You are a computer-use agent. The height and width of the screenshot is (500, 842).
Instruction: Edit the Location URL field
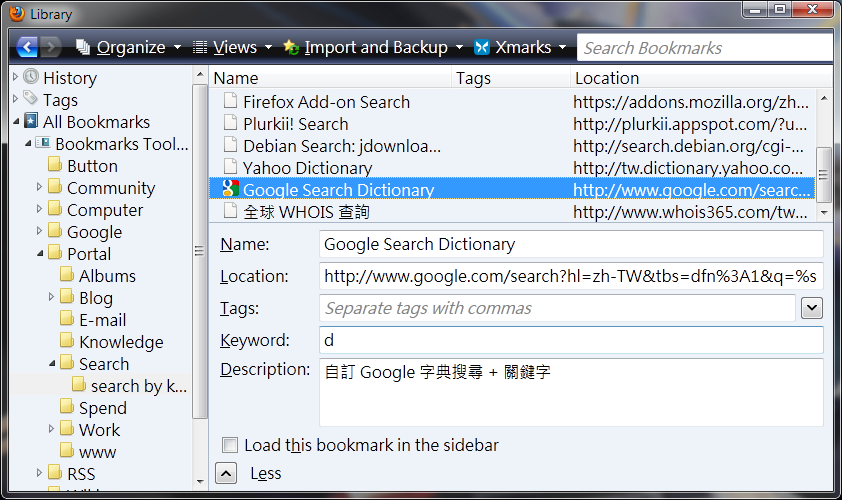(x=571, y=277)
